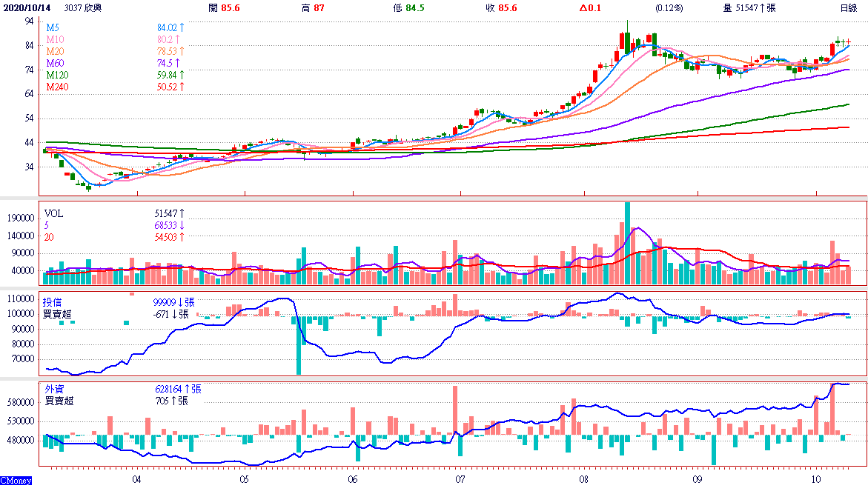Click the M240 moving average legend

coord(58,87)
